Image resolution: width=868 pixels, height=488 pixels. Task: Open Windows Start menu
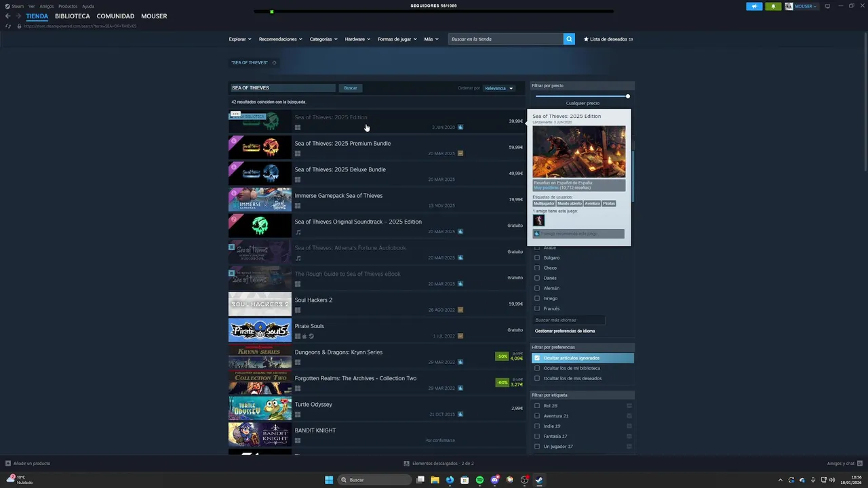329,480
